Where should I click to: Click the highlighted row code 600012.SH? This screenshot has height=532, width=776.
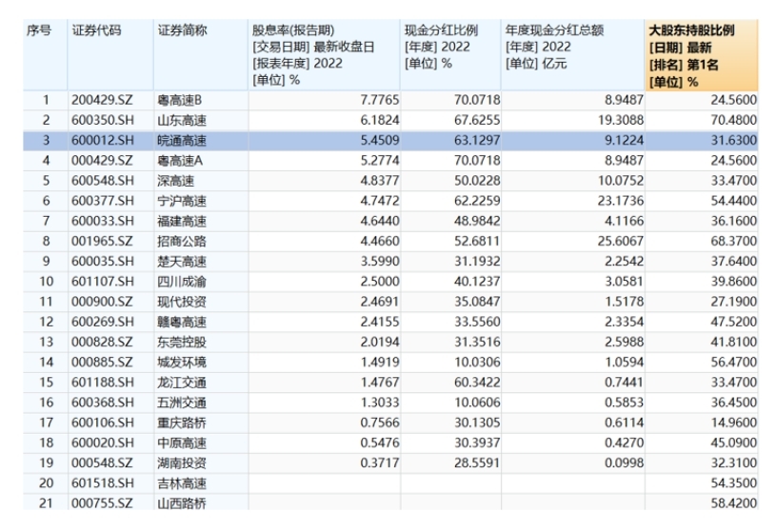[x=103, y=141]
